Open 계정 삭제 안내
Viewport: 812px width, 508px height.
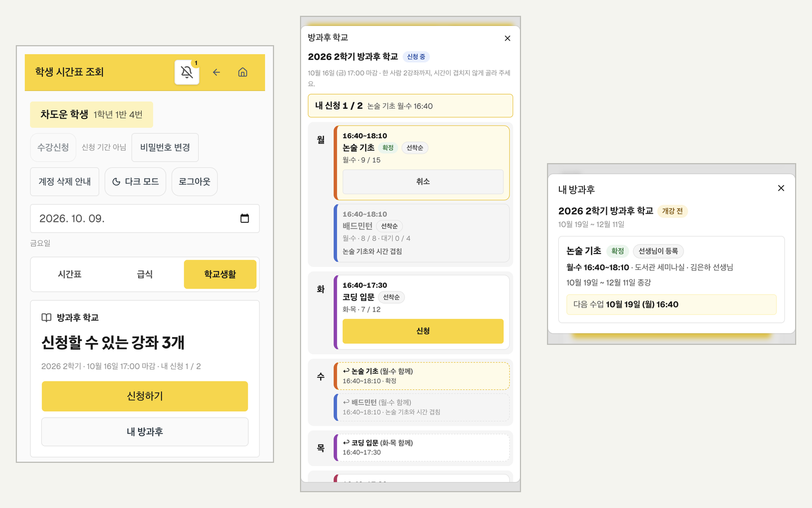coord(65,182)
